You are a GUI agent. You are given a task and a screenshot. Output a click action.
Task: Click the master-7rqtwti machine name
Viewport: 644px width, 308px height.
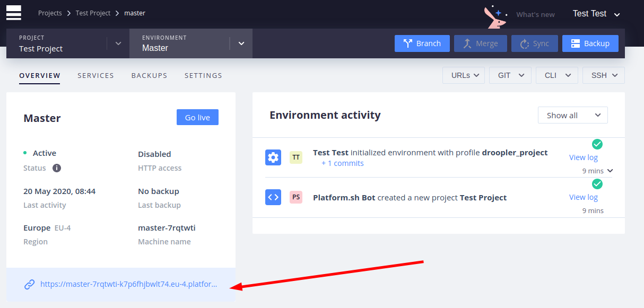(x=167, y=228)
